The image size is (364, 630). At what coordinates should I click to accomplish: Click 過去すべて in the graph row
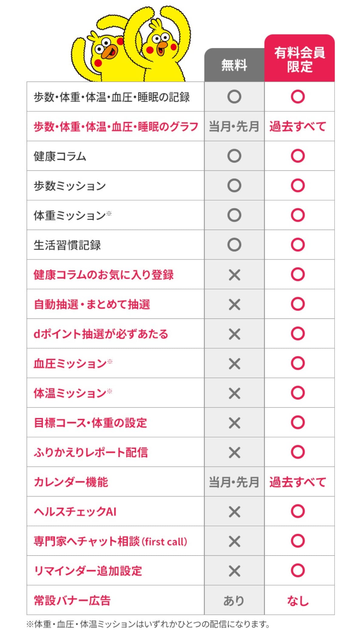298,126
